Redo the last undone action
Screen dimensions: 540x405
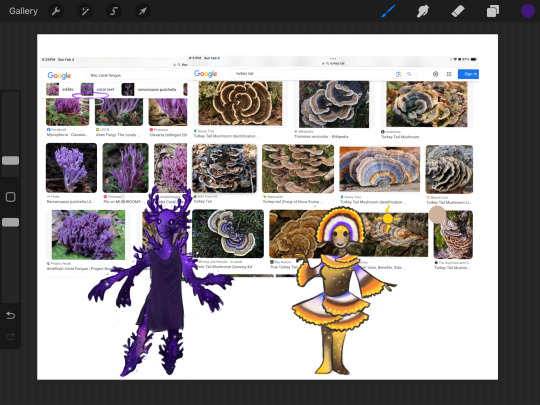pyautogui.click(x=11, y=336)
